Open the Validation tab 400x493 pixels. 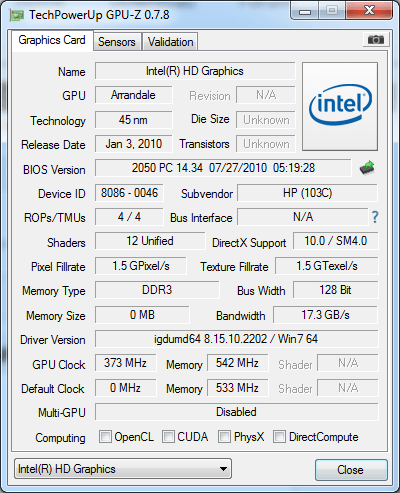coord(170,42)
